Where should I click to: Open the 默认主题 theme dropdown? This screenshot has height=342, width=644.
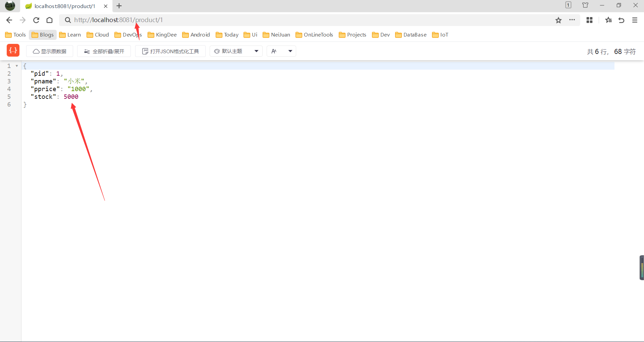coord(236,51)
